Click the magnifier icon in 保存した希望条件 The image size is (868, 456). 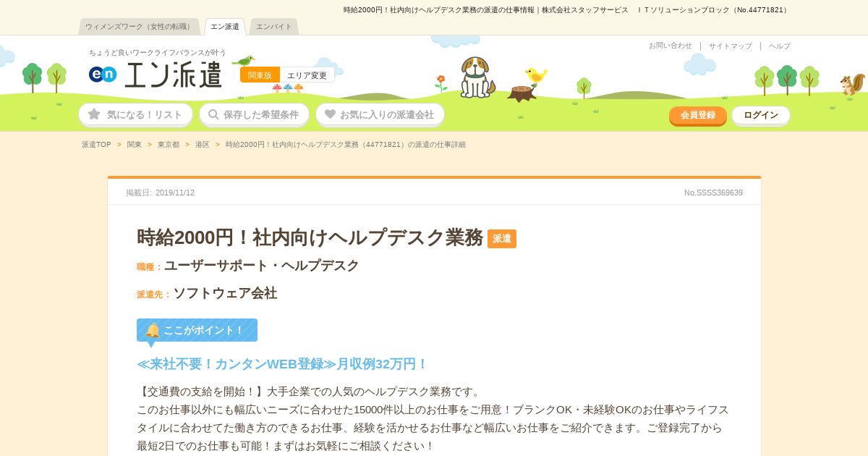tap(213, 114)
